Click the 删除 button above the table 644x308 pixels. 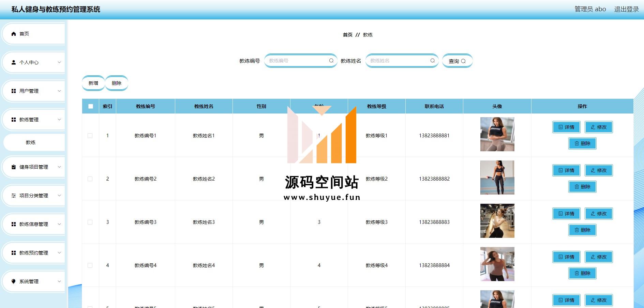coord(117,83)
